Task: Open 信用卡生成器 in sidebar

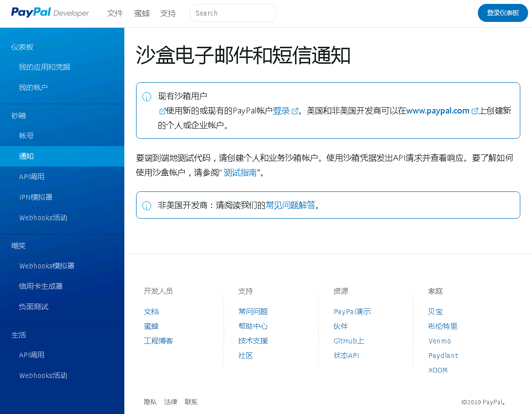Action: point(40,286)
